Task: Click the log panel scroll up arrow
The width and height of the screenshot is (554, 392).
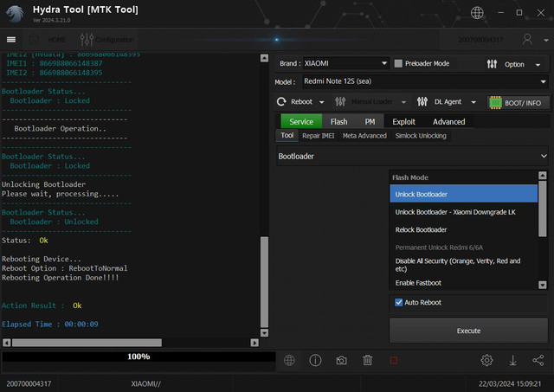Action: (264, 58)
